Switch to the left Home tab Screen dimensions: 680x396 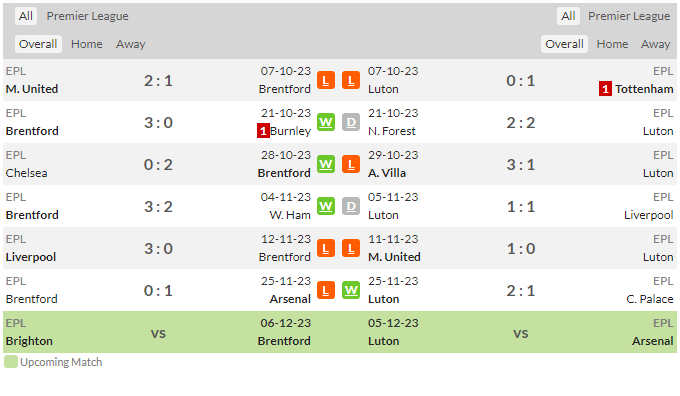tap(87, 44)
